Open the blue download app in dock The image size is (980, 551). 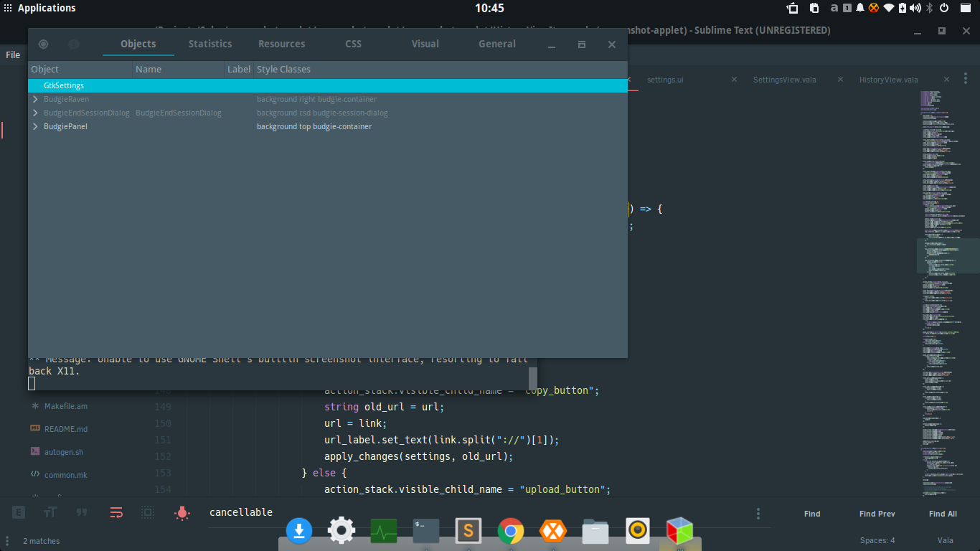click(x=299, y=531)
